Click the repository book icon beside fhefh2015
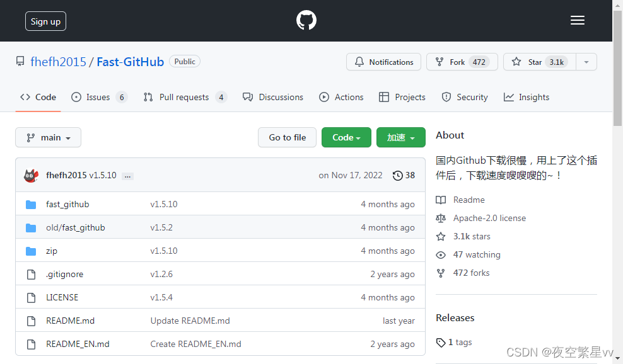The height and width of the screenshot is (364, 623). (x=20, y=62)
